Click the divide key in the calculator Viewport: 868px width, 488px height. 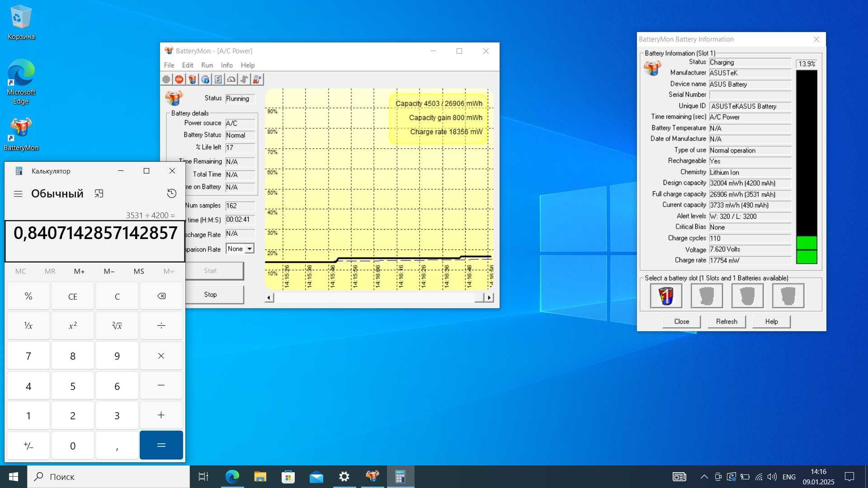coord(161,326)
